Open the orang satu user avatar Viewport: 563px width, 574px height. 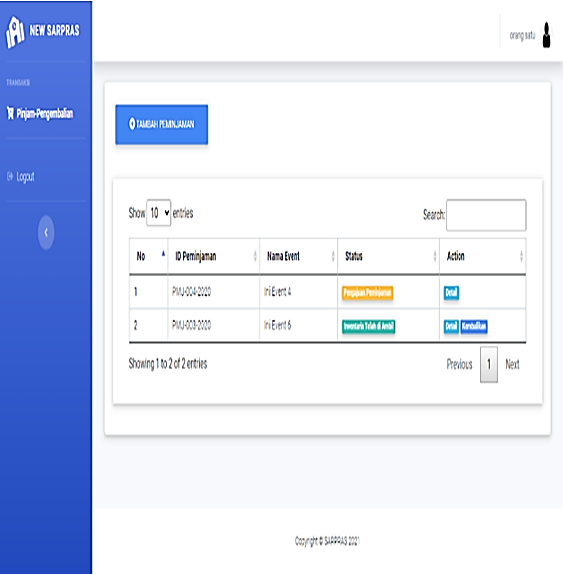click(546, 35)
